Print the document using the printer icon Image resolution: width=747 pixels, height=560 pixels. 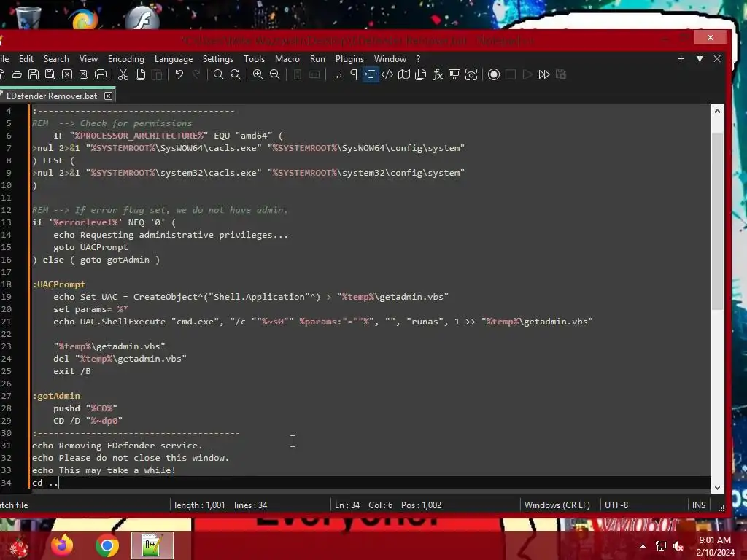tap(101, 75)
